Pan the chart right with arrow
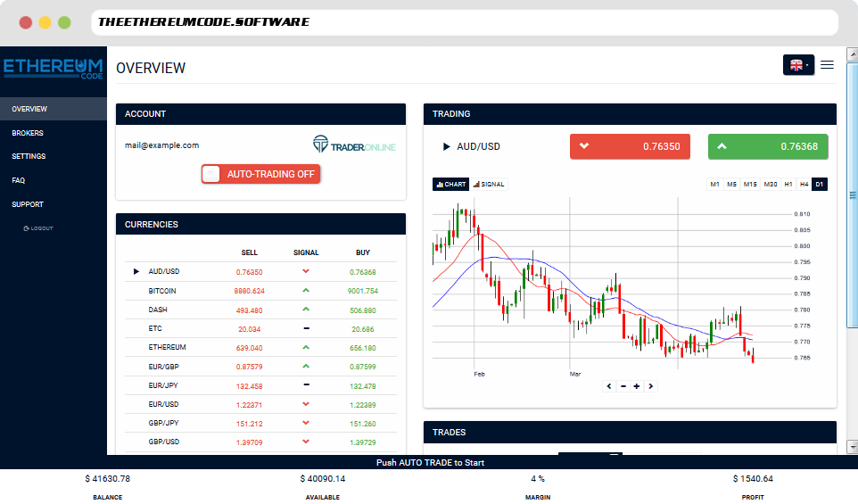 click(650, 386)
